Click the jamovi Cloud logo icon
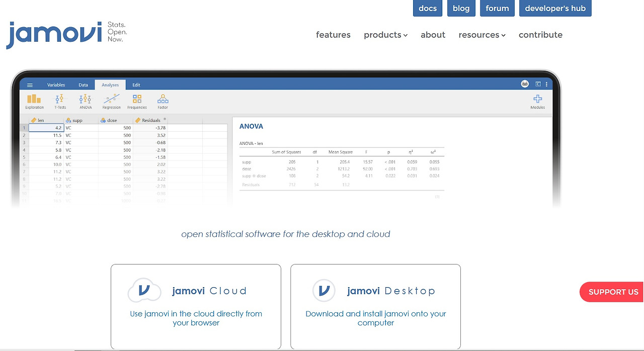 pos(144,290)
